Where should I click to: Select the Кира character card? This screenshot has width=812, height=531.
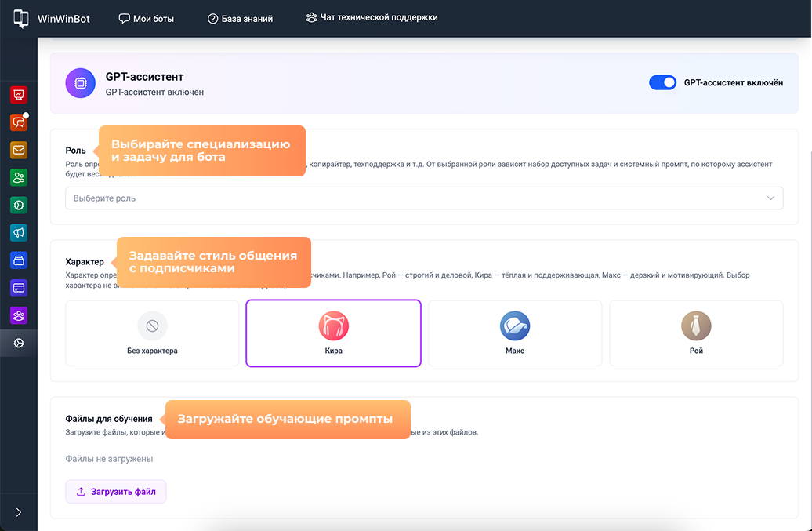[333, 333]
